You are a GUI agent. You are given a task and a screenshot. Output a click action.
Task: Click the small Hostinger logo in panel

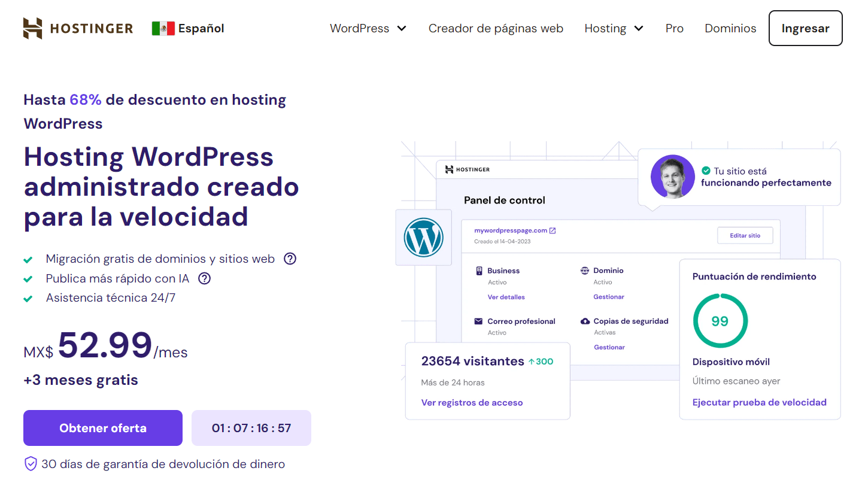tap(467, 169)
